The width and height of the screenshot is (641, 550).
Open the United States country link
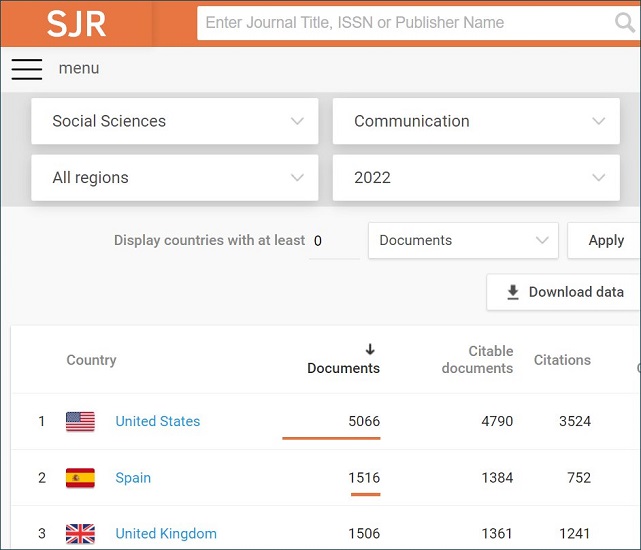158,421
